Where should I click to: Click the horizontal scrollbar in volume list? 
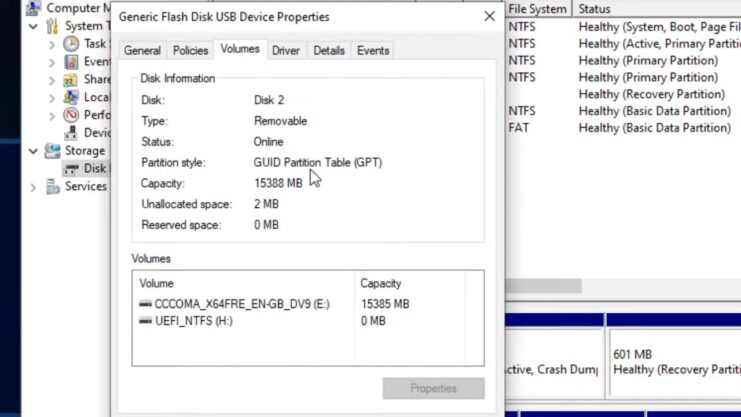[x=543, y=286]
